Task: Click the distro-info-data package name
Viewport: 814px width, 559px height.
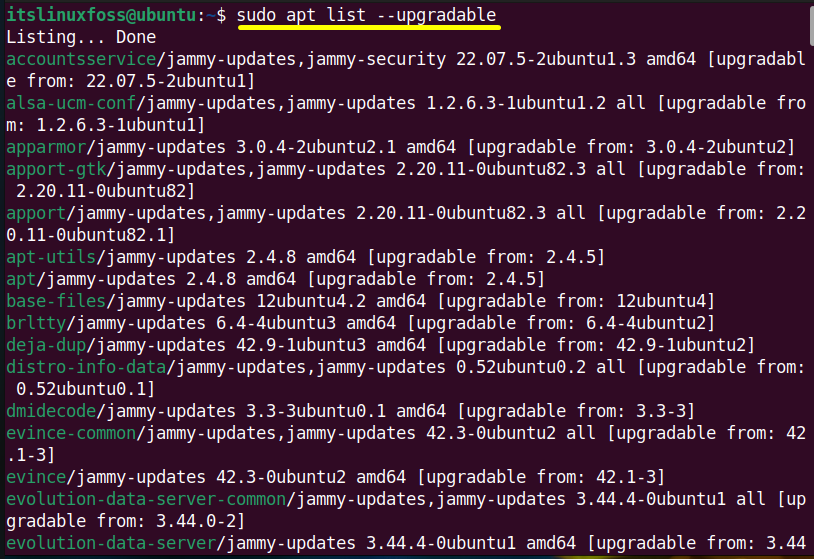Action: coord(86,367)
